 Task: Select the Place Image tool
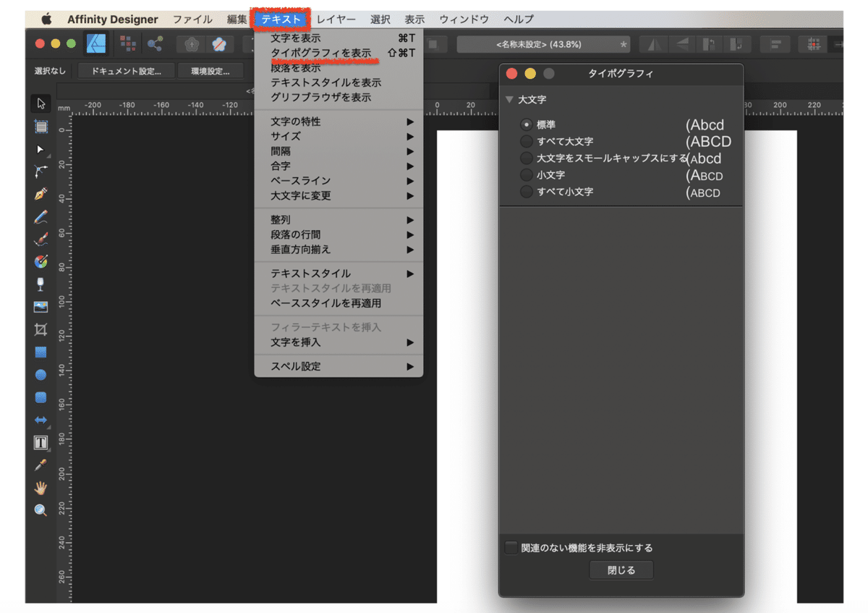click(x=41, y=307)
